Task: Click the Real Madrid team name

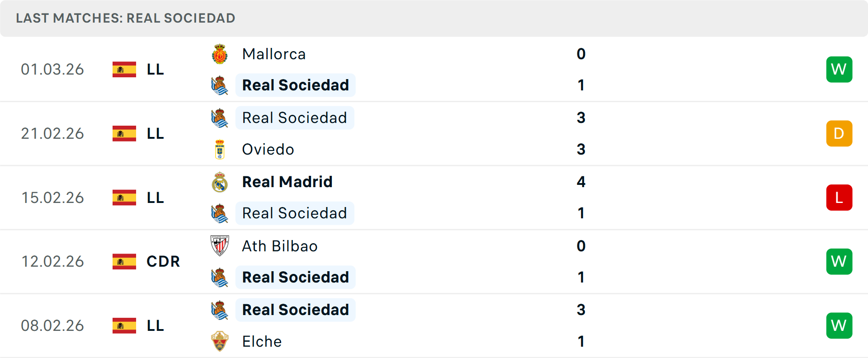Action: 288,182
